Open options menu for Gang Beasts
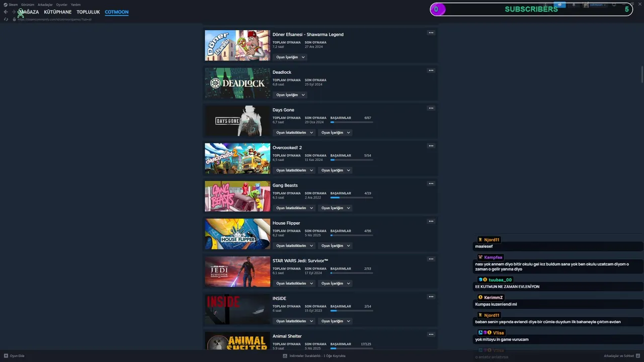Viewport: 644px width, 362px height. pos(431,184)
